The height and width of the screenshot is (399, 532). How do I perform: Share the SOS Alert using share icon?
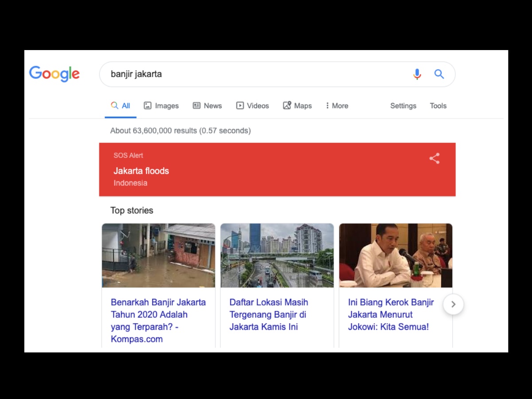pyautogui.click(x=434, y=158)
